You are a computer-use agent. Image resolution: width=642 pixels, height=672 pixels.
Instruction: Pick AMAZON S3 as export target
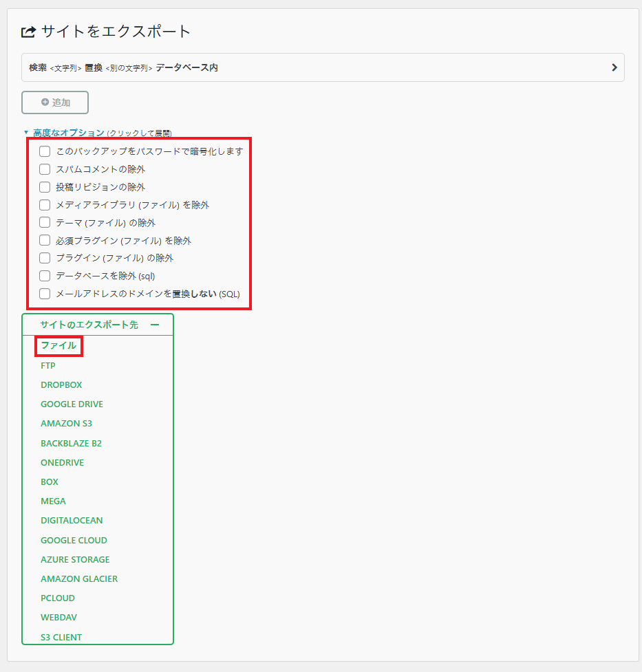click(x=67, y=424)
